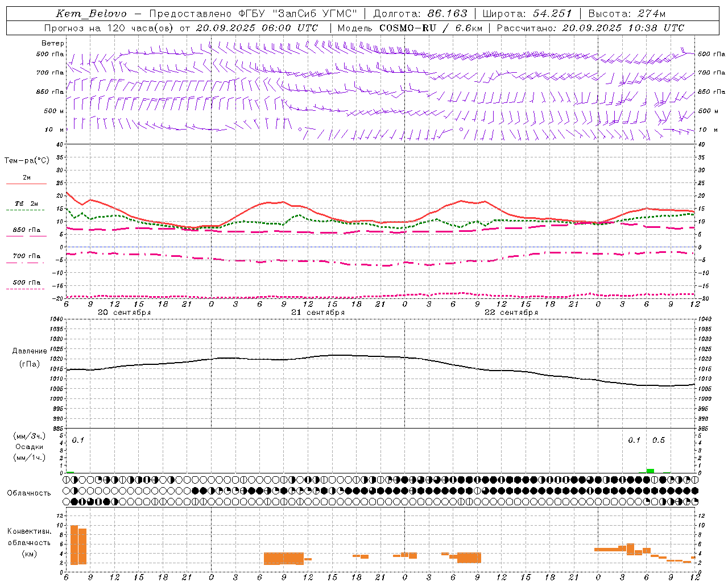This screenshot has height=582, width=728.
Task: Click the dotted 500 гПа temperature legend line
Action: [x=25, y=289]
